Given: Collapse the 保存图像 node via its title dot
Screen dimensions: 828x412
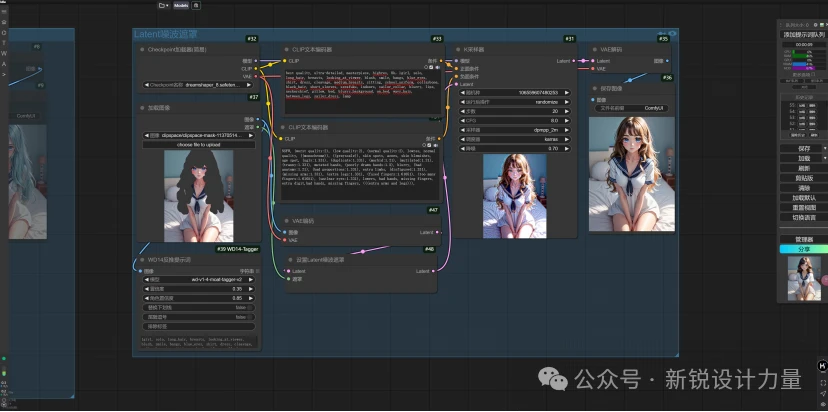Looking at the screenshot, I should tap(595, 89).
